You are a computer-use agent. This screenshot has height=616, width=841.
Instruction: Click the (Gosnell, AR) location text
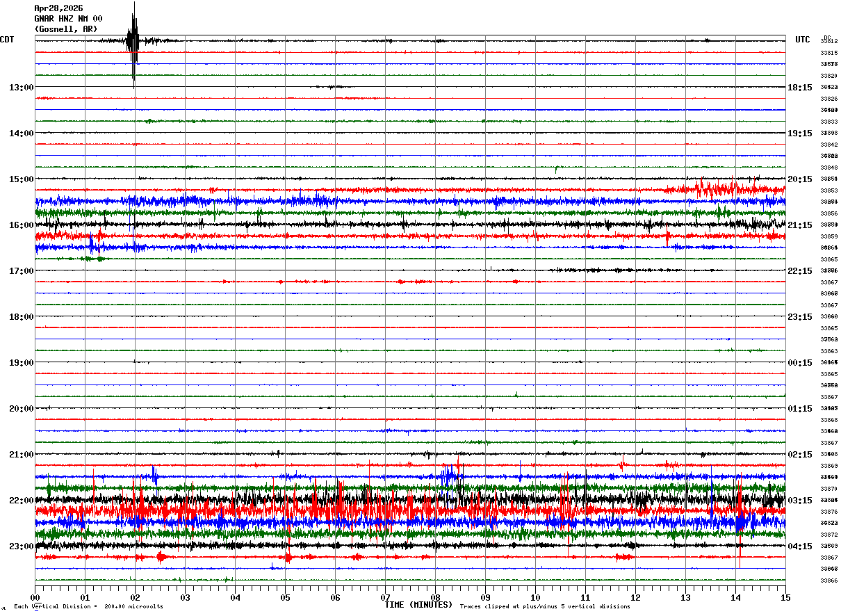coord(66,29)
